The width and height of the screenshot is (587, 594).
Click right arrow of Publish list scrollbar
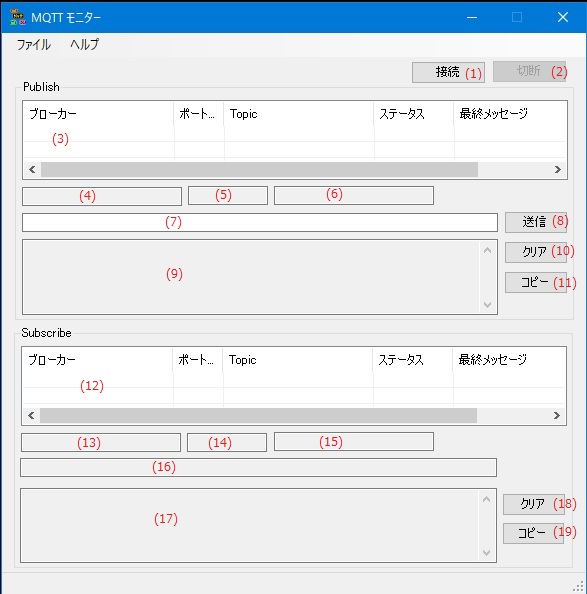(557, 169)
